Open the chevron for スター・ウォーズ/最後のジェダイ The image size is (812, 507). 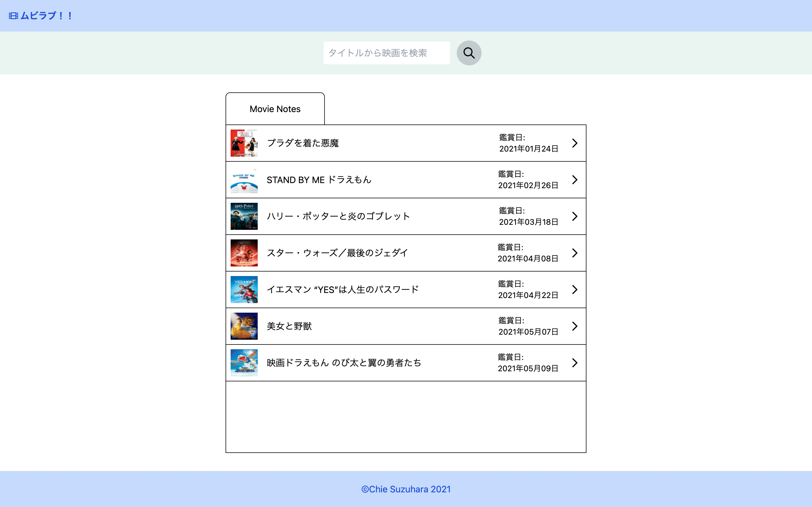coord(574,253)
